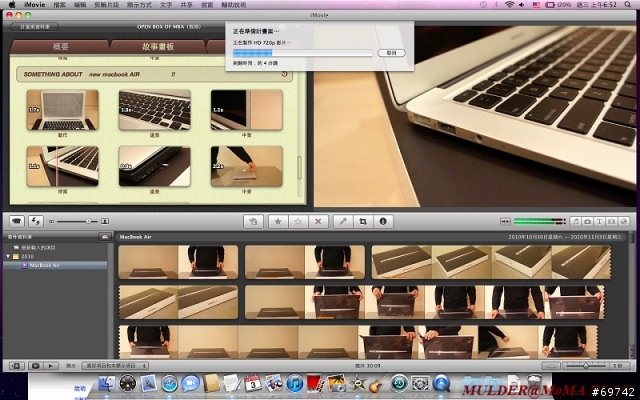This screenshot has width=640, height=400.
Task: Toggle audio skimming button
Action: [505, 221]
